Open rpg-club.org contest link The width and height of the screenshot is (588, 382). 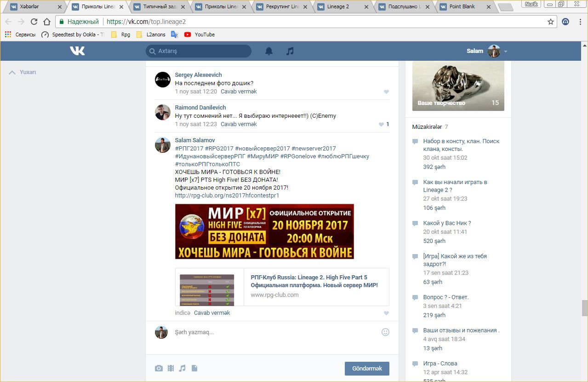click(x=227, y=195)
